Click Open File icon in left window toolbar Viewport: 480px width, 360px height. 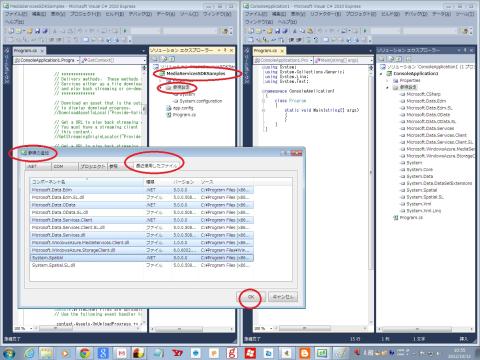30,31
